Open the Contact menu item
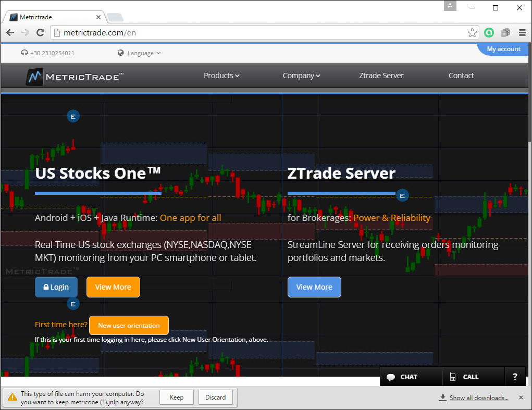Viewport: 532px width, 410px height. (461, 76)
